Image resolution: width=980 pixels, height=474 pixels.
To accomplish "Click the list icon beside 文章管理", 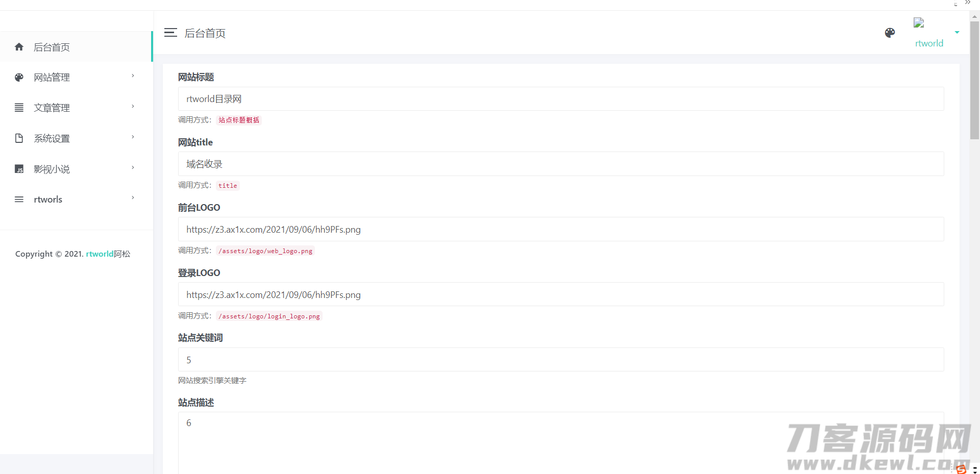I will coord(19,108).
